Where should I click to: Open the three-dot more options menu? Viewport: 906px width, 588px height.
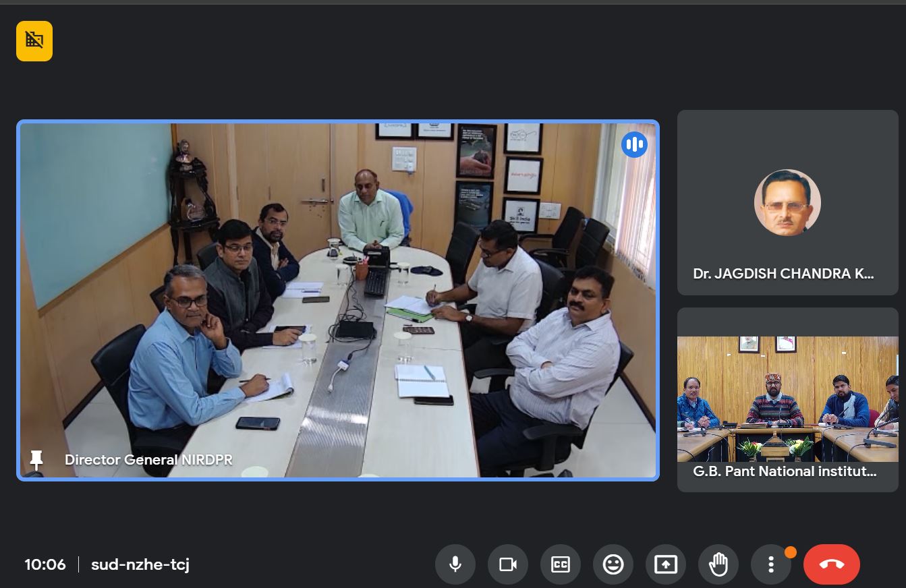770,564
